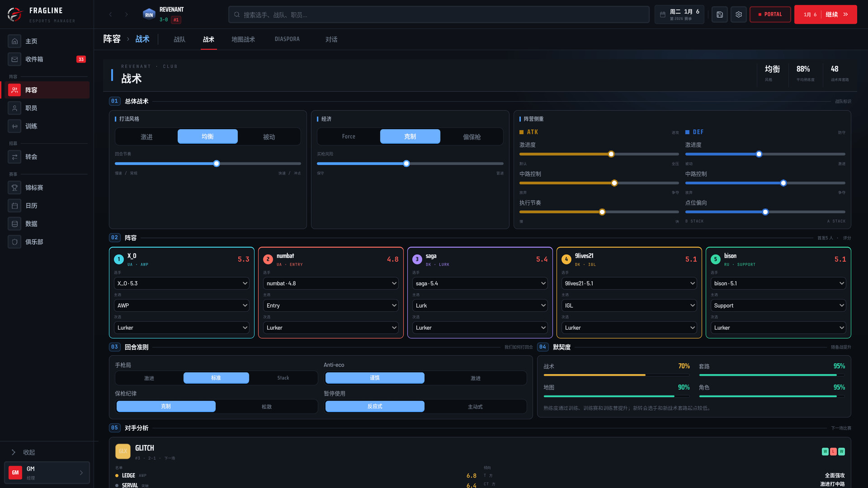Set play style to 激进
Viewport: 868px width, 488px height.
(146, 136)
